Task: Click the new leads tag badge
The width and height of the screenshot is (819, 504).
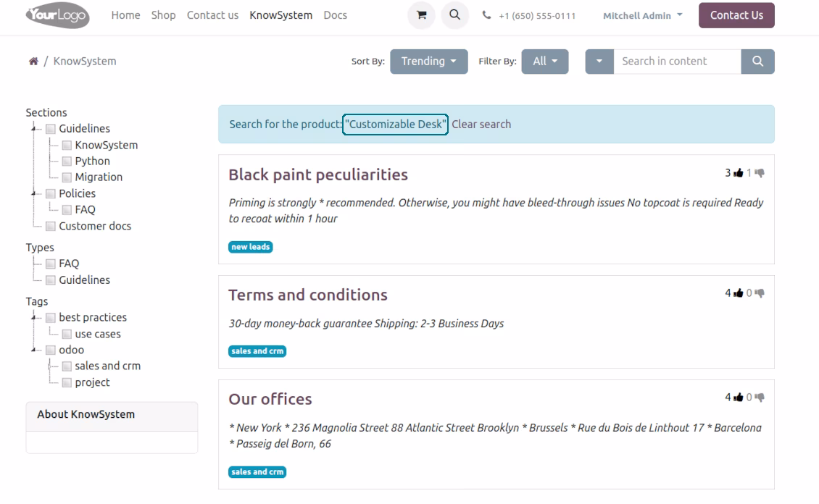Action: pyautogui.click(x=251, y=247)
